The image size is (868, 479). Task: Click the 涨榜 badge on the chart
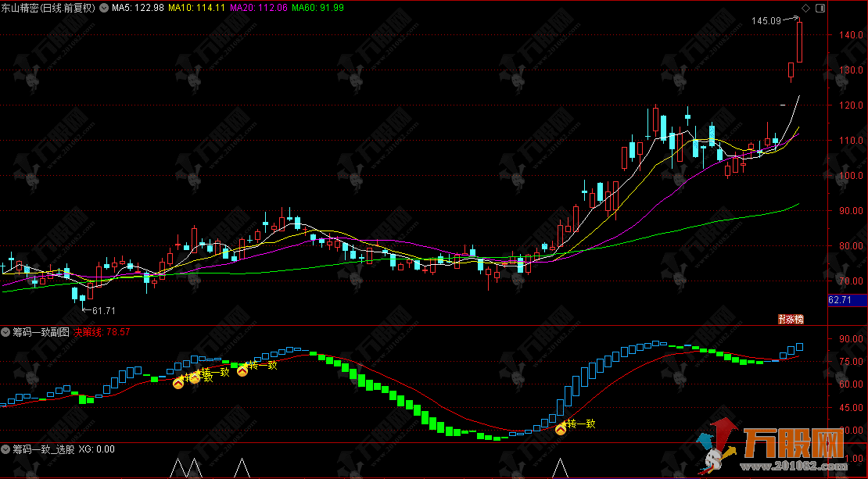[791, 319]
